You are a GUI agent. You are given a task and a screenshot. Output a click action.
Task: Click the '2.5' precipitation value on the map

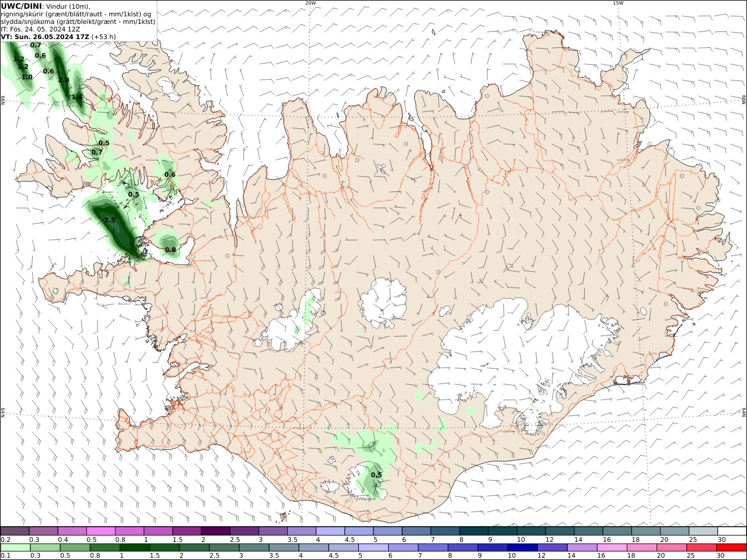click(110, 220)
